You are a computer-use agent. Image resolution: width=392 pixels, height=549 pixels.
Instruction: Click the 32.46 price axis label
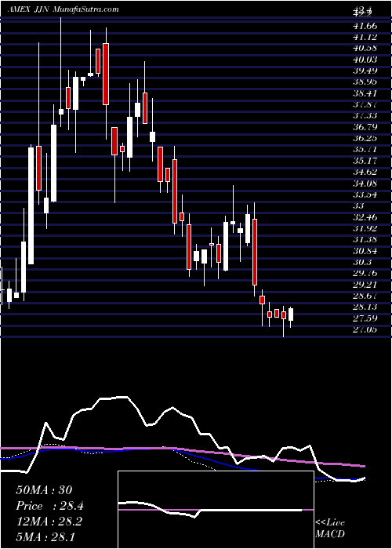pos(365,217)
